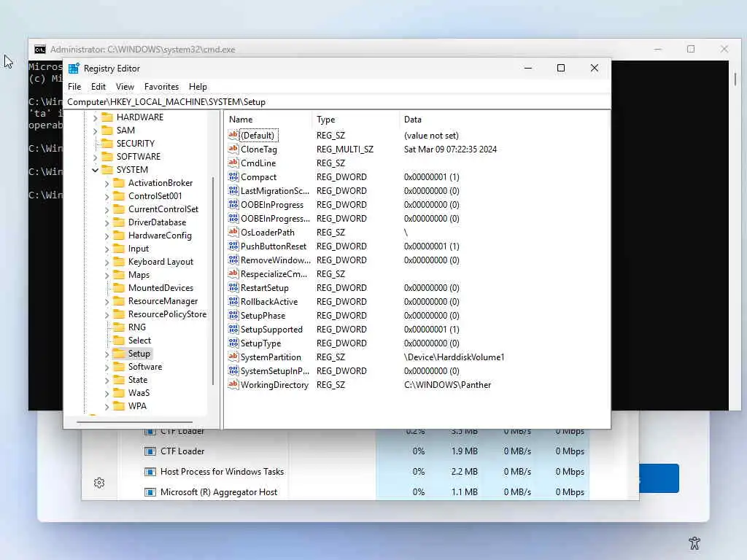Expand the ActivationBroker key
747x560 pixels.
pos(107,183)
